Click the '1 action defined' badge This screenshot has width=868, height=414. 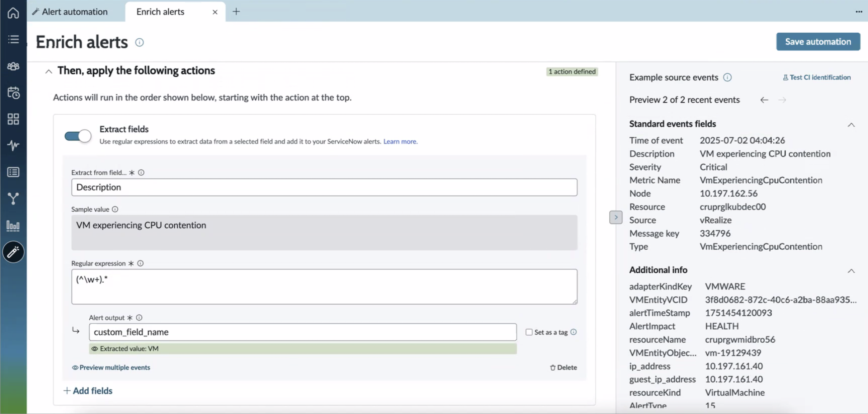click(x=572, y=72)
